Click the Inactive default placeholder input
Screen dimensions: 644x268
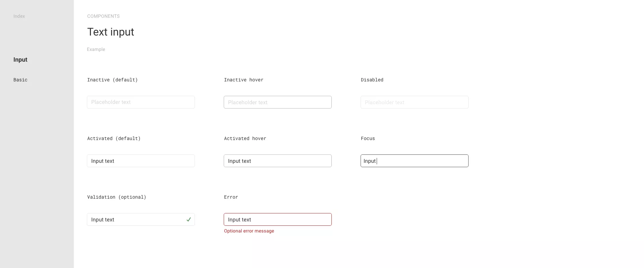point(141,102)
